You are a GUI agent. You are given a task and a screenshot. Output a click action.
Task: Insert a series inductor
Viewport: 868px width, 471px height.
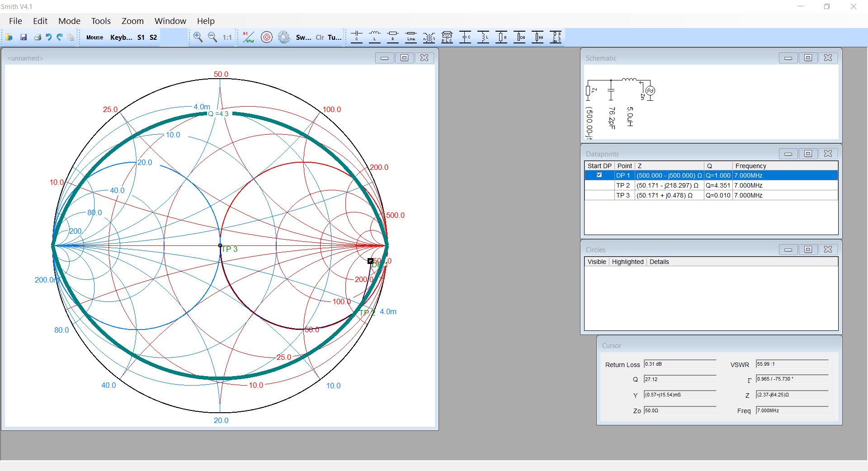pos(375,37)
